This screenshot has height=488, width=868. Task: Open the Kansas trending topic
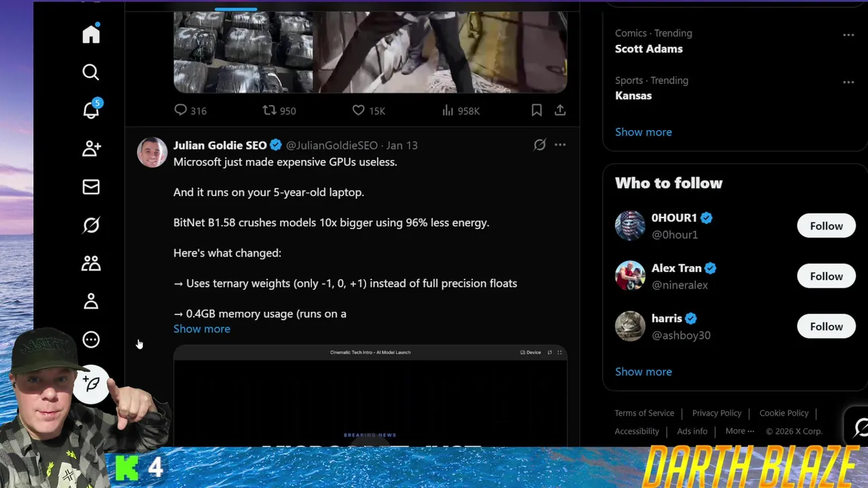point(633,96)
